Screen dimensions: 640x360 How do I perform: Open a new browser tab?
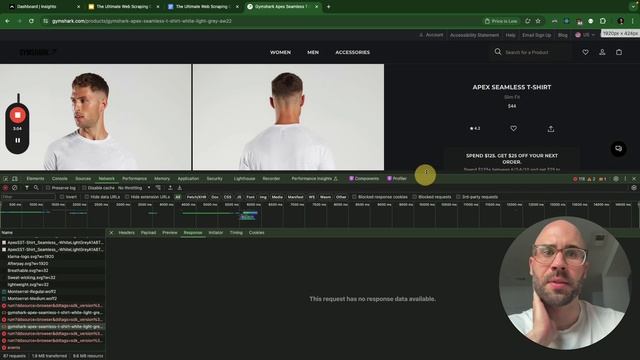pos(329,7)
